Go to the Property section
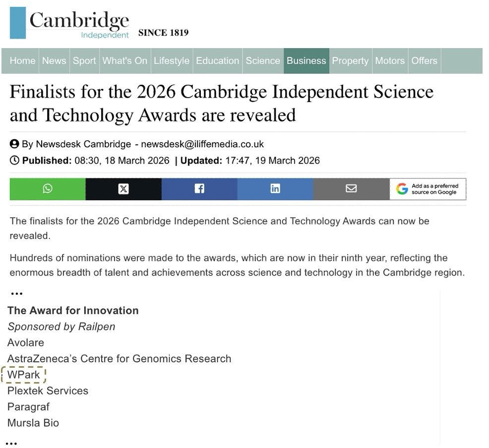This screenshot has height=448, width=489. [x=350, y=61]
